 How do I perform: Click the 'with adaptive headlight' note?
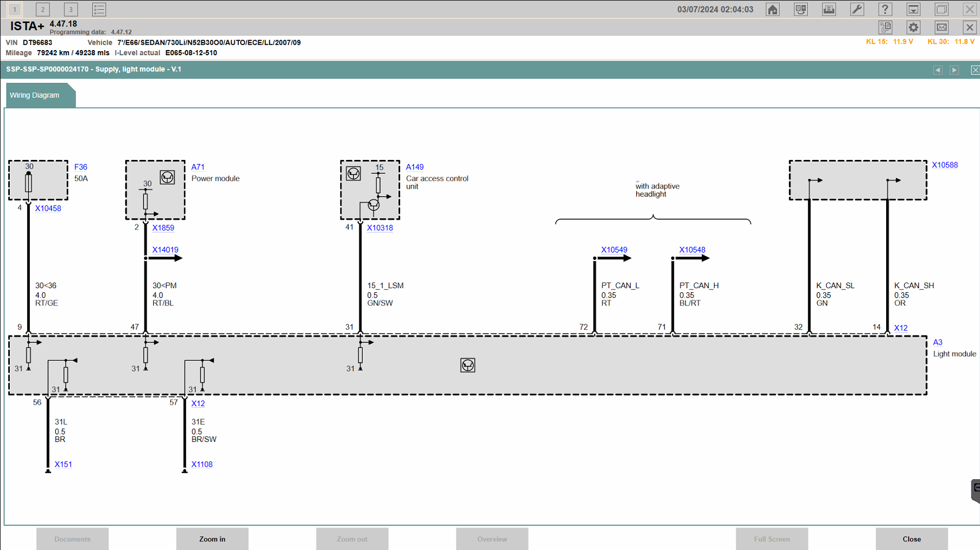tap(658, 190)
